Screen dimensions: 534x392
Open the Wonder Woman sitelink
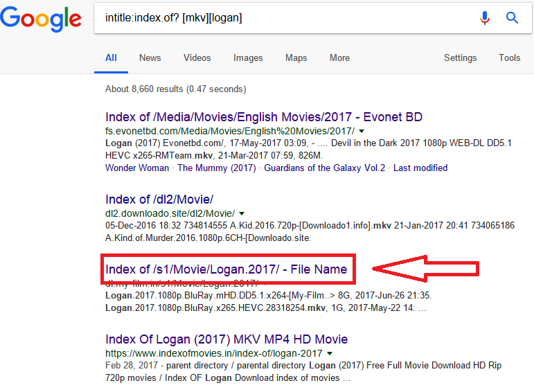[137, 168]
